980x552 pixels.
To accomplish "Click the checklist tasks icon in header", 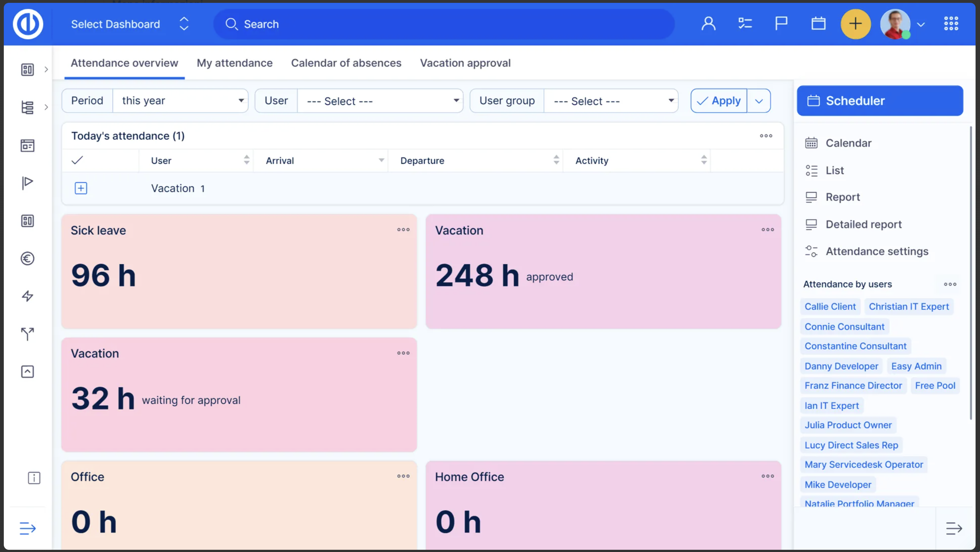I will coord(745,23).
